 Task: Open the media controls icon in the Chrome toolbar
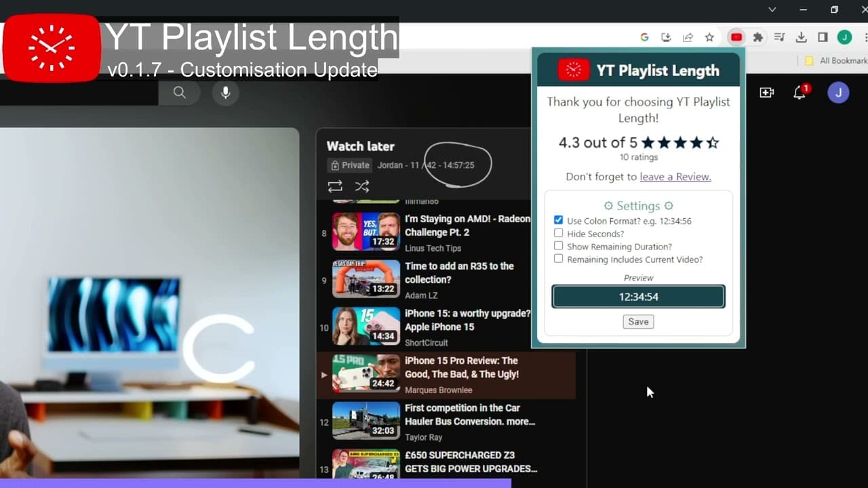[x=780, y=37]
